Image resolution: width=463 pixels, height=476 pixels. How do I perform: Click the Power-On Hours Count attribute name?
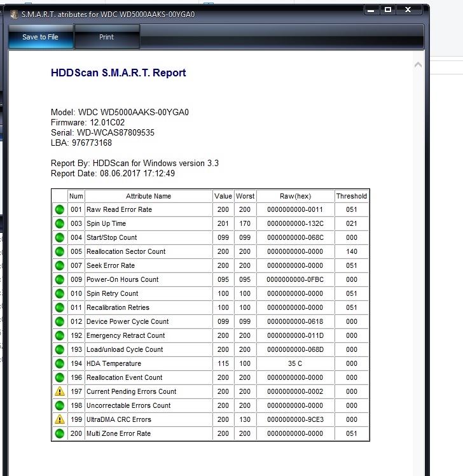[123, 279]
